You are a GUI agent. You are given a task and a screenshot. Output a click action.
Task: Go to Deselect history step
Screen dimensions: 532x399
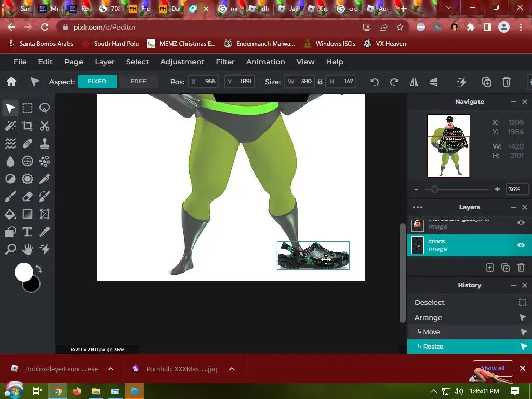point(470,302)
